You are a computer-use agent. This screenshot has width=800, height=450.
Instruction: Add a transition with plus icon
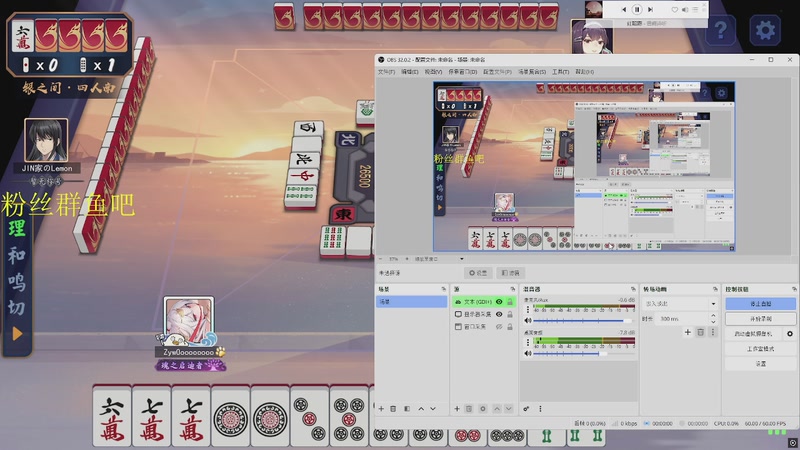(688, 332)
